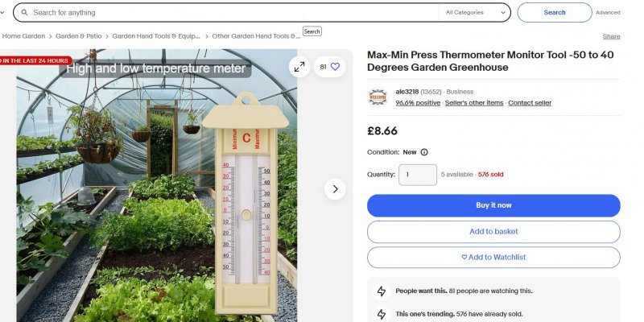Open Seller's other items link
644x322 pixels.
[x=474, y=103]
